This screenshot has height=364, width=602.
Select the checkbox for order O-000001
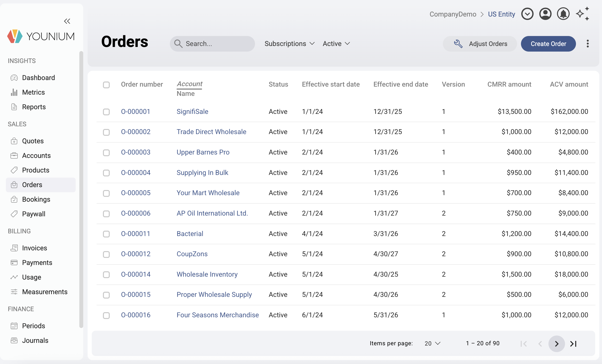click(x=106, y=112)
